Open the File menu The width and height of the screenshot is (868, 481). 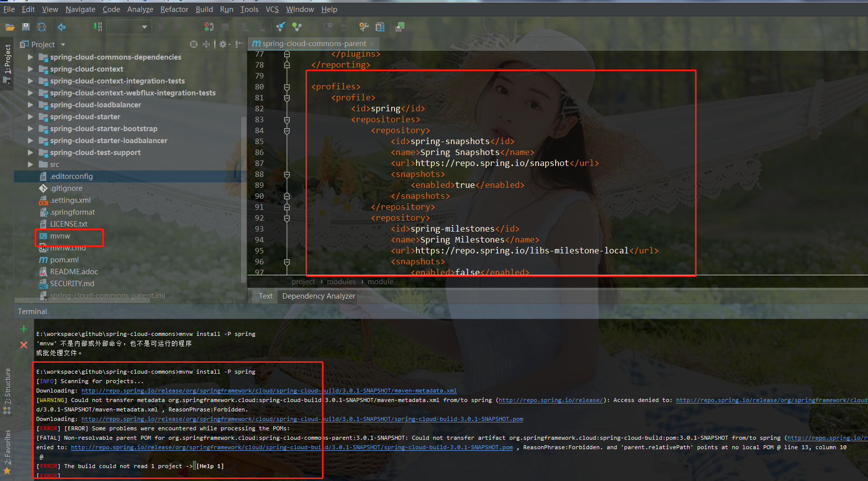tap(9, 9)
